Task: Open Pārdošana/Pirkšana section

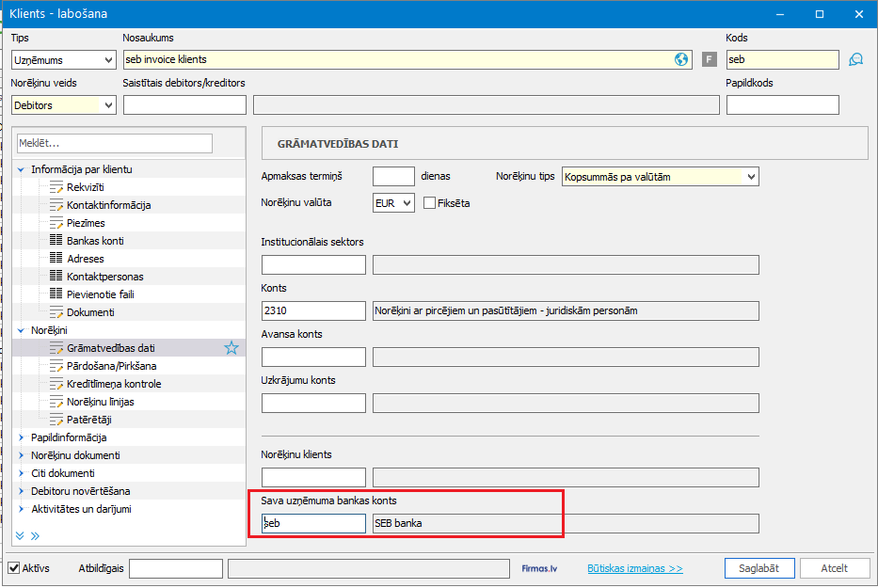Action: pos(111,366)
